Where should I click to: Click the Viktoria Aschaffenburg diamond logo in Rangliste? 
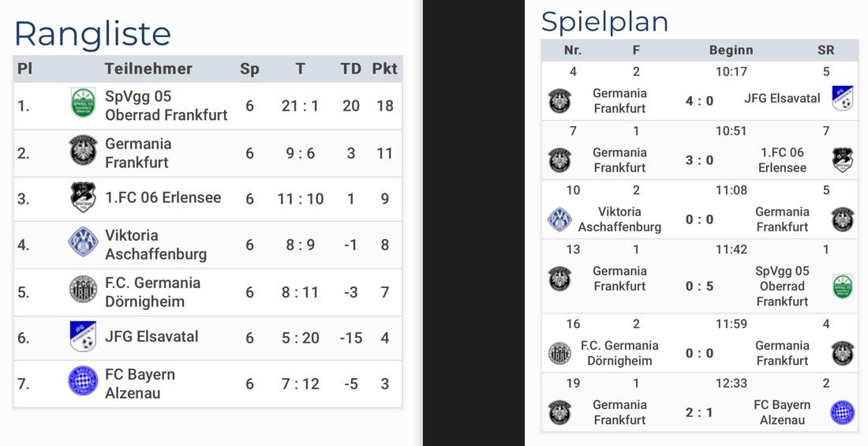pos(83,242)
